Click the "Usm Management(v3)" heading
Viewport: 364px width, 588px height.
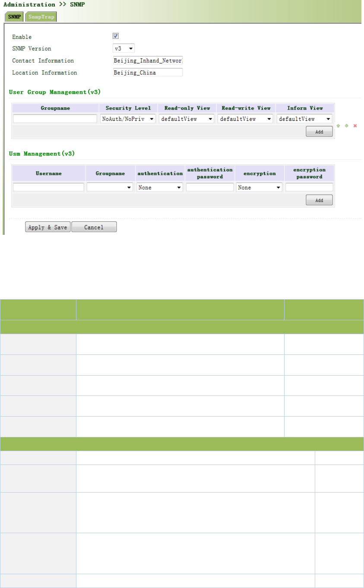42,154
